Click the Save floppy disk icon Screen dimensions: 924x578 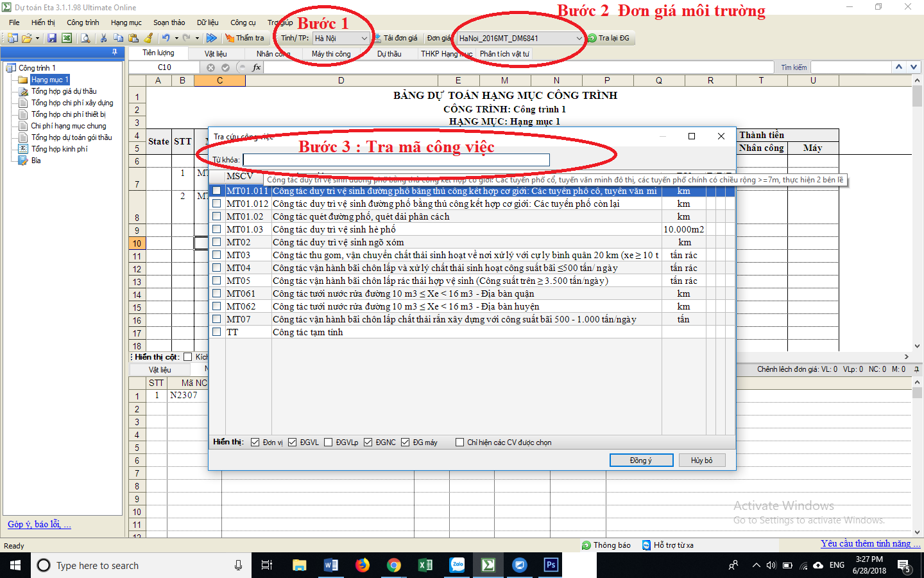(x=52, y=39)
